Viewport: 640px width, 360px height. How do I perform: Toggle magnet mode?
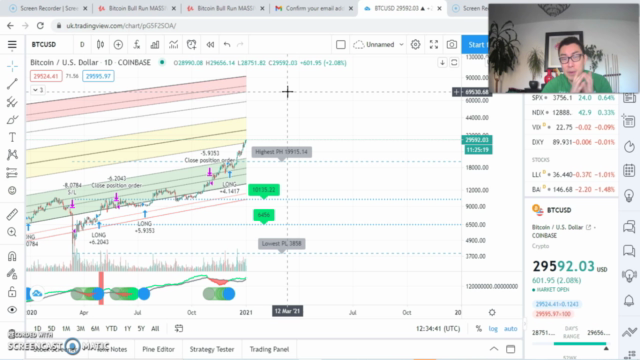pyautogui.click(x=12, y=256)
